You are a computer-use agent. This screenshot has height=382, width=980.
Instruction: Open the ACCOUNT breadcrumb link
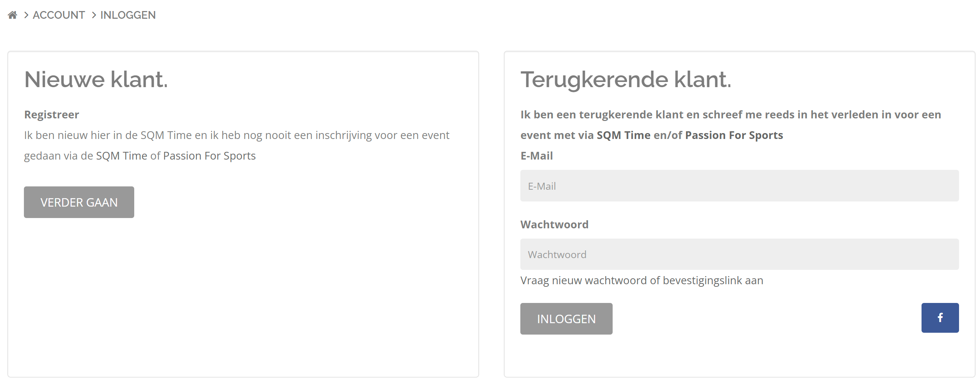click(x=58, y=15)
